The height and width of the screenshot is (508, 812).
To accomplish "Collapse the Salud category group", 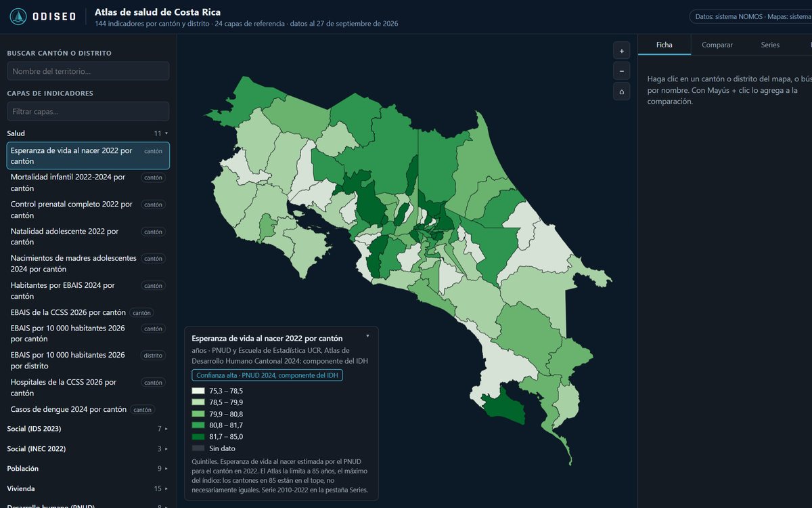I will pyautogui.click(x=88, y=133).
